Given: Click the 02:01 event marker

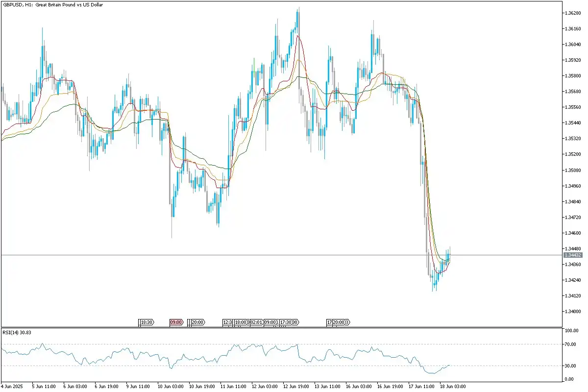Looking at the screenshot, I should [x=256, y=322].
